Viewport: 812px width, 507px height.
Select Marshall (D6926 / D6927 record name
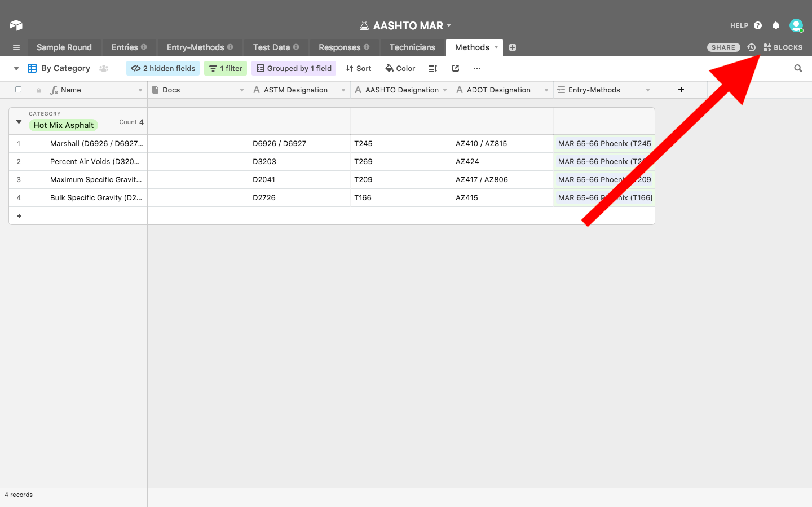tap(97, 143)
